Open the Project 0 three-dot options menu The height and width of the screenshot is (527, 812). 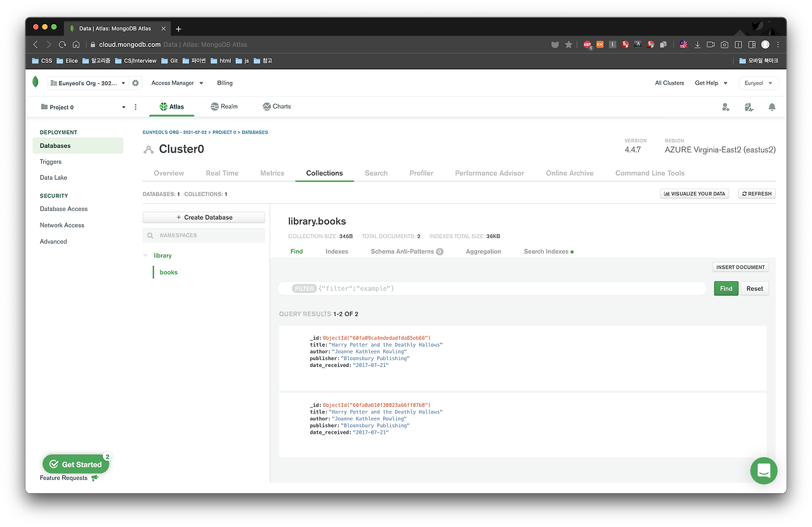point(136,107)
